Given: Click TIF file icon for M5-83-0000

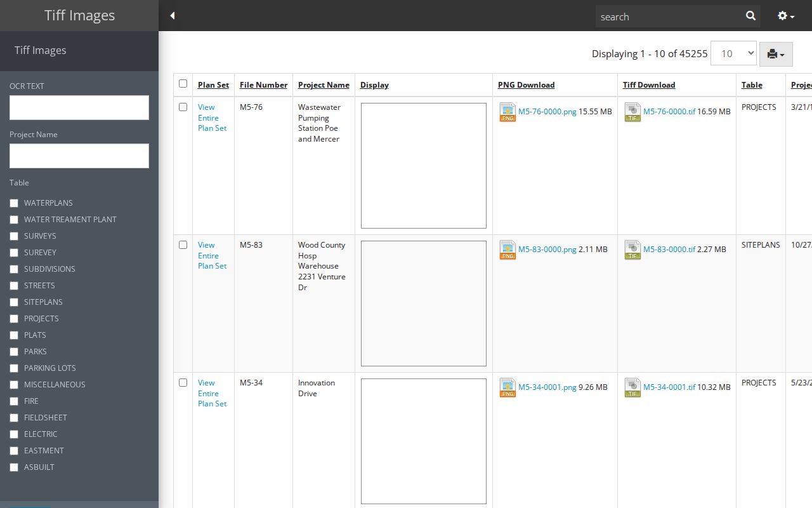Looking at the screenshot, I should (632, 250).
